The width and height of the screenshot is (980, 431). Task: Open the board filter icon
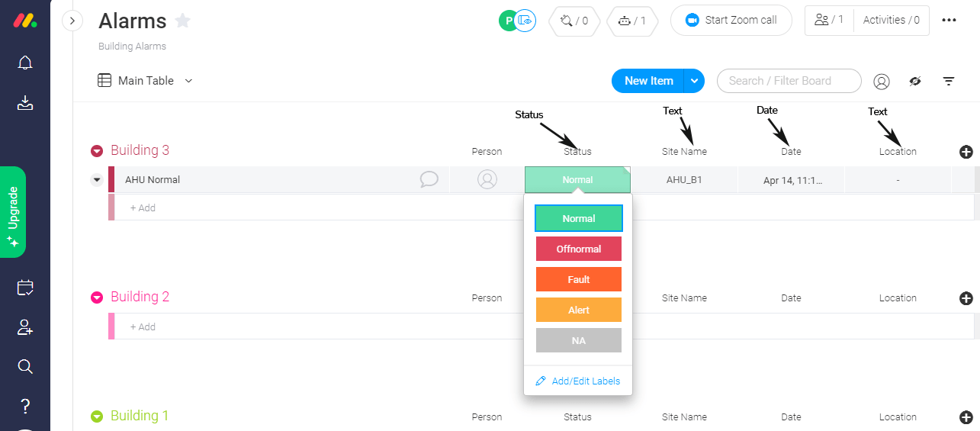point(949,81)
